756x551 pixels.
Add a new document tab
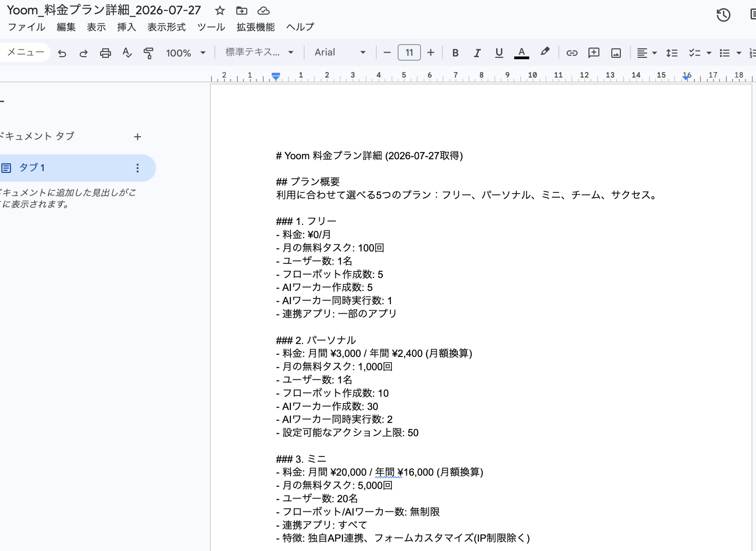137,137
